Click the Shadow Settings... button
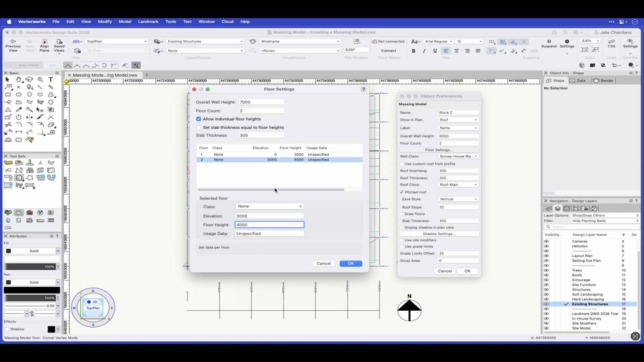 [439, 234]
